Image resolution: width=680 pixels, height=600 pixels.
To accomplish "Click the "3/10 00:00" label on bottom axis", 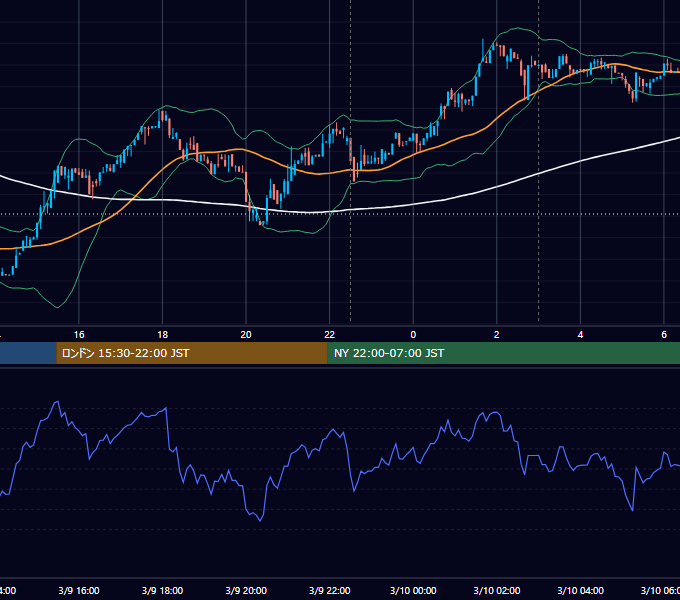I will 413,590.
